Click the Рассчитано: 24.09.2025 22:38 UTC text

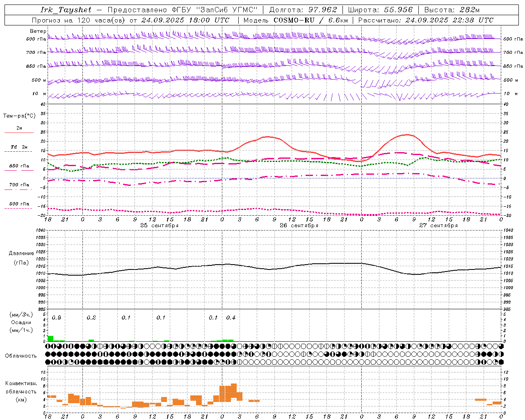coord(426,20)
